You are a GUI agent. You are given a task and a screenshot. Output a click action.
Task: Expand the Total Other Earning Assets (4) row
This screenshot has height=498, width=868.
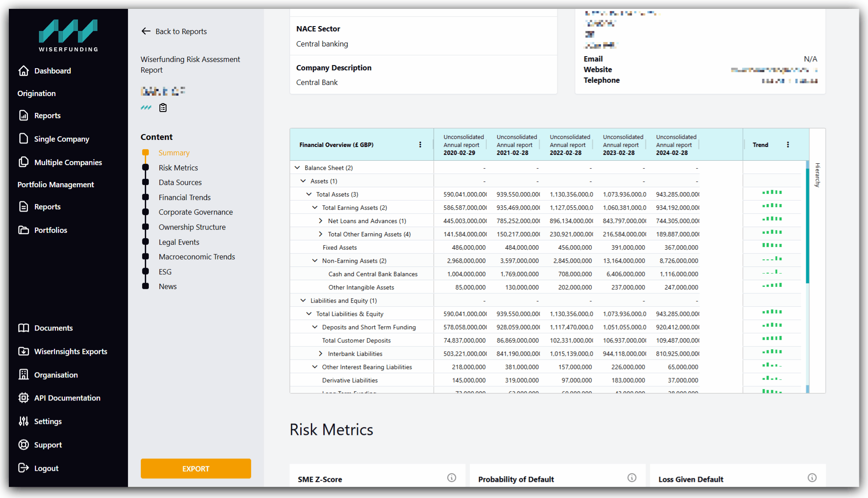pos(321,234)
